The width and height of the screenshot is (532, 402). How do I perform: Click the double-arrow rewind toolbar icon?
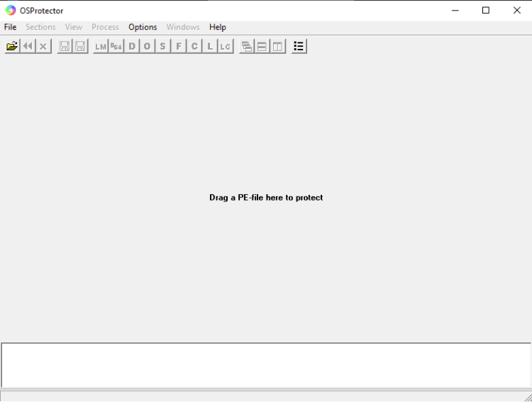[x=28, y=46]
